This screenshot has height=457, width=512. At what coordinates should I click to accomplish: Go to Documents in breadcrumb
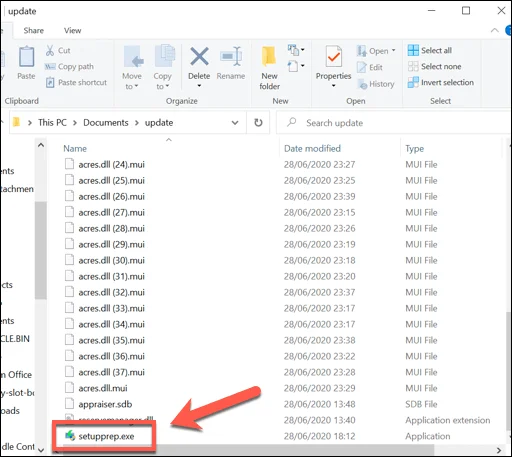click(x=106, y=123)
